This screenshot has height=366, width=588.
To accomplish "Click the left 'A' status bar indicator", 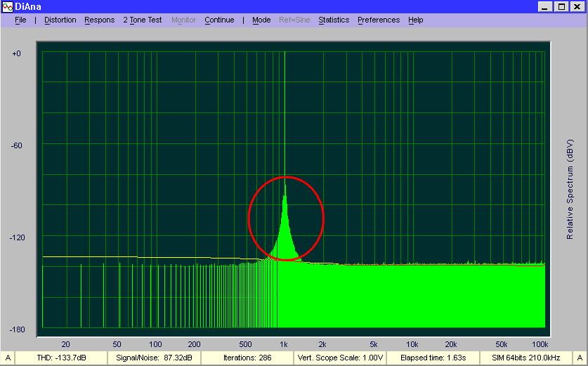I will pyautogui.click(x=8, y=358).
